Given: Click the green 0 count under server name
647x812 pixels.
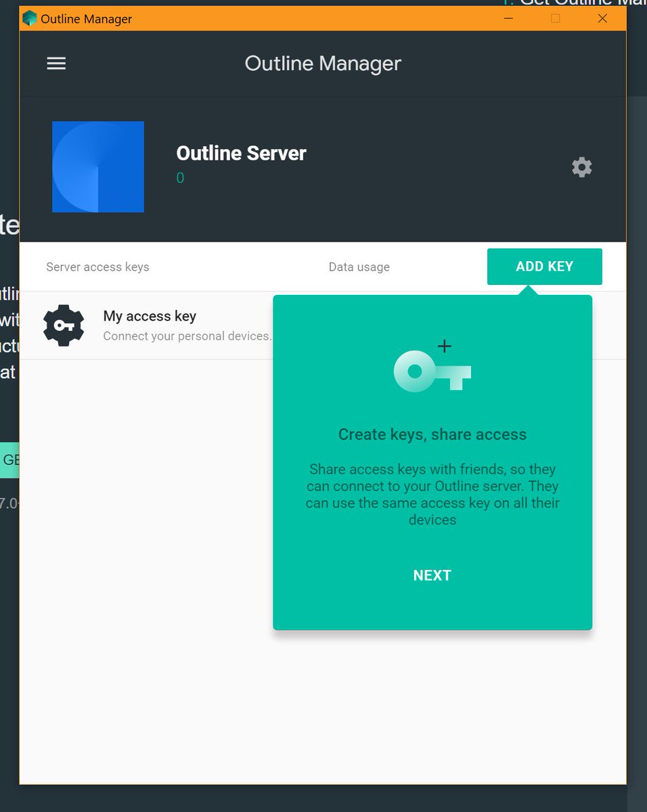Looking at the screenshot, I should tap(180, 178).
